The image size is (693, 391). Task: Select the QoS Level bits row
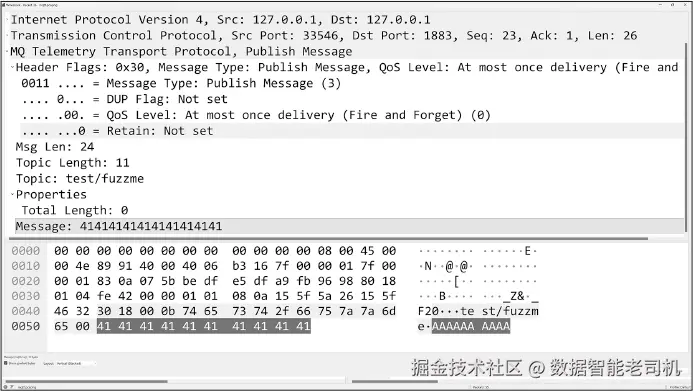352,115
